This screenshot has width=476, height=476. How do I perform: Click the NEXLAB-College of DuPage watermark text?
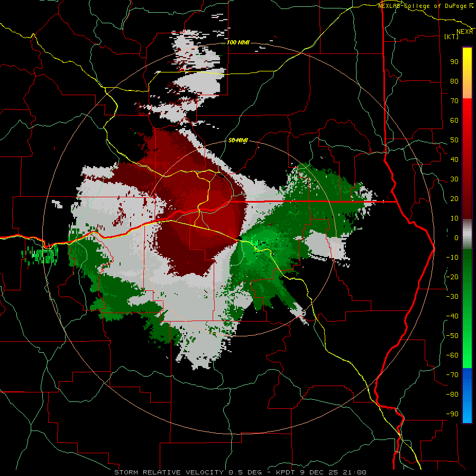(426, 6)
